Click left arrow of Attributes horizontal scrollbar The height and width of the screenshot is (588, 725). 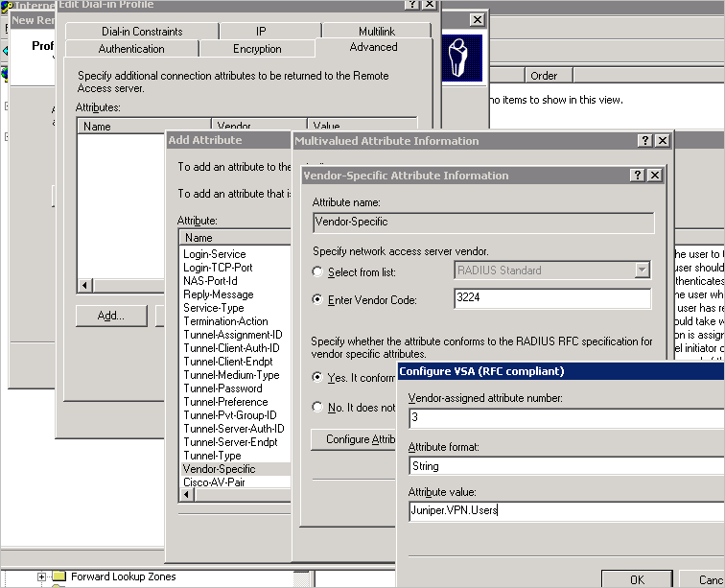point(84,286)
